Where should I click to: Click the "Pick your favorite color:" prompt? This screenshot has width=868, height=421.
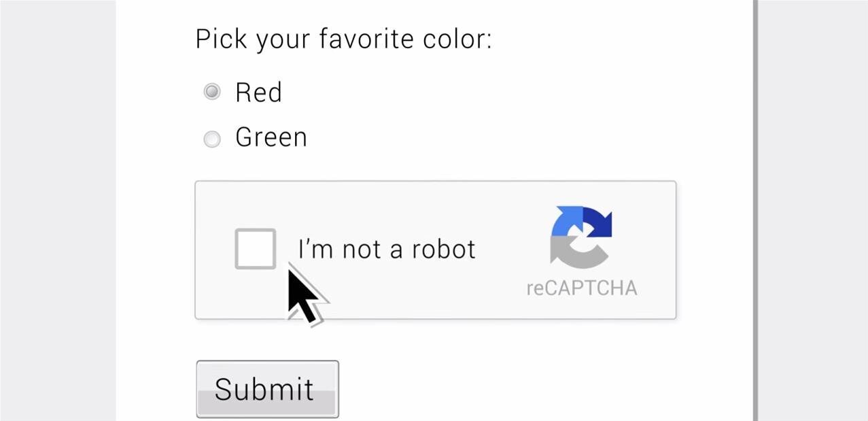click(x=343, y=39)
